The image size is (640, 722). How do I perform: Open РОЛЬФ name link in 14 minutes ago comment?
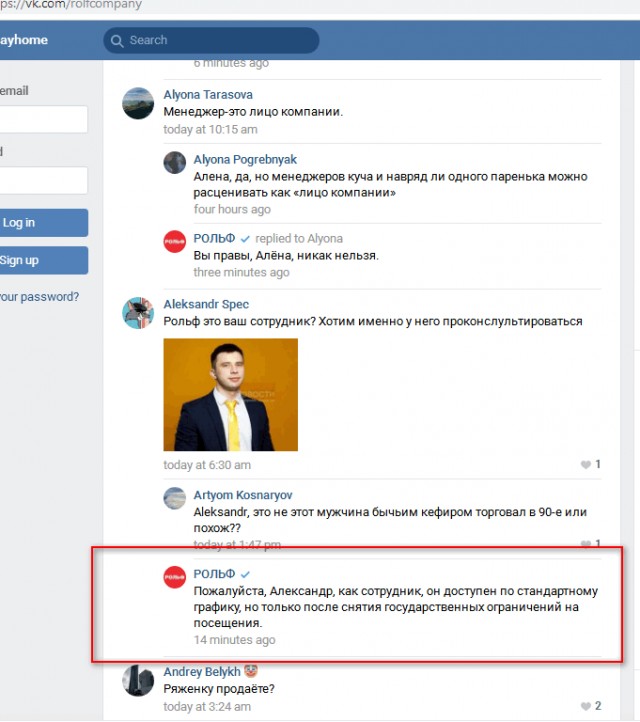214,574
